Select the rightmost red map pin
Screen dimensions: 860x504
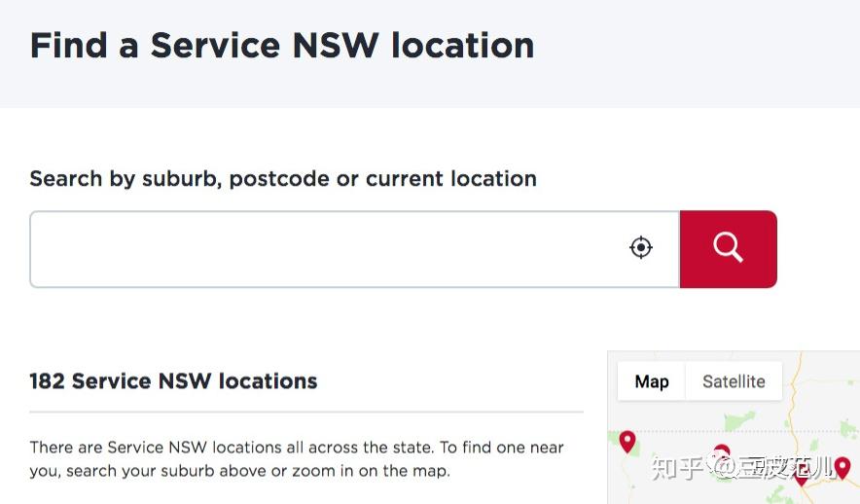coord(842,468)
